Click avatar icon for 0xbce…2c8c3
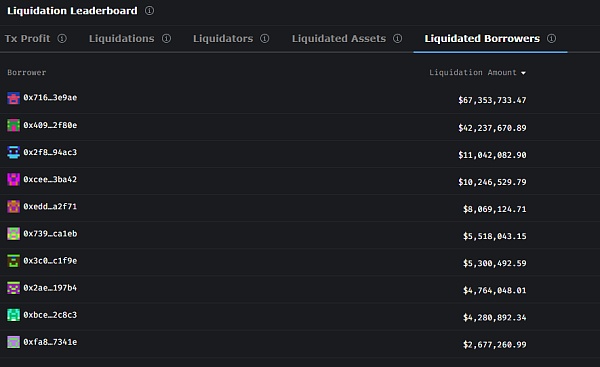600x367 pixels. tap(13, 315)
